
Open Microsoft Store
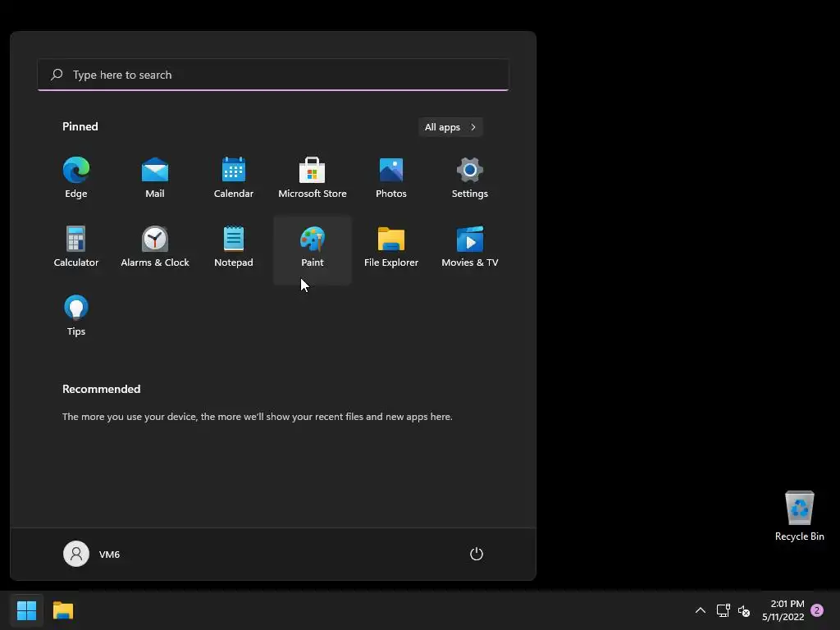click(313, 178)
